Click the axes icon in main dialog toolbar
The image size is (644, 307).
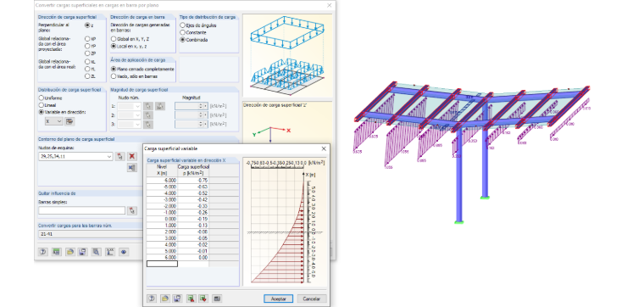tap(109, 252)
